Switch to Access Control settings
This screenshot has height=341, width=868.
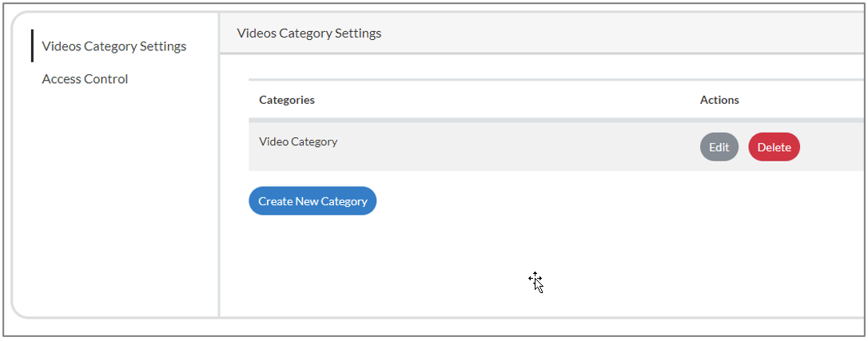pyautogui.click(x=85, y=79)
